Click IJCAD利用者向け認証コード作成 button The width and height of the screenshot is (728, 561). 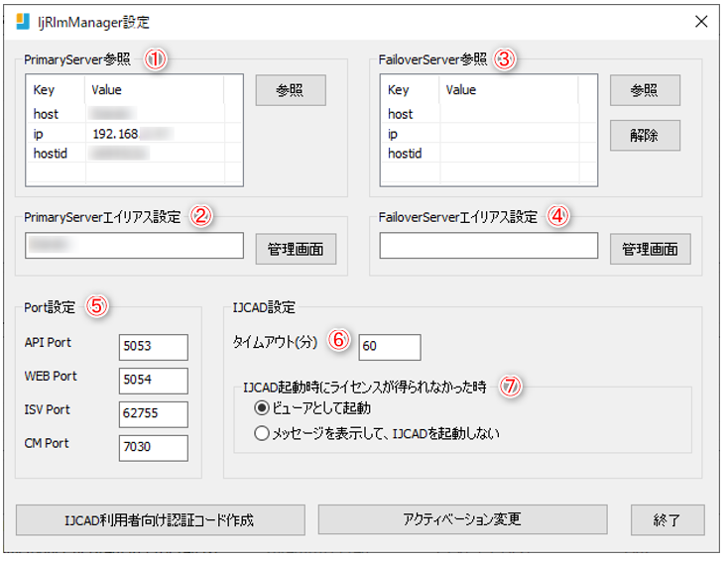160,519
